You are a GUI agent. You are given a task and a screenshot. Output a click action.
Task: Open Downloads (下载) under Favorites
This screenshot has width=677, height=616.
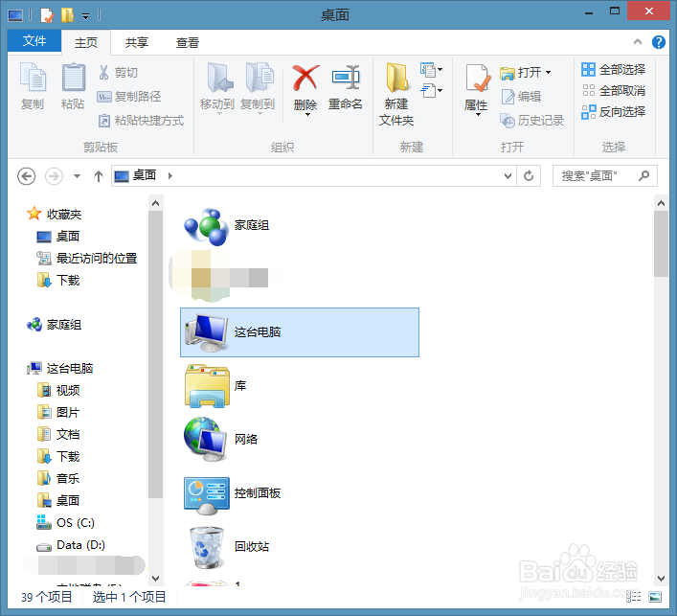(58, 281)
